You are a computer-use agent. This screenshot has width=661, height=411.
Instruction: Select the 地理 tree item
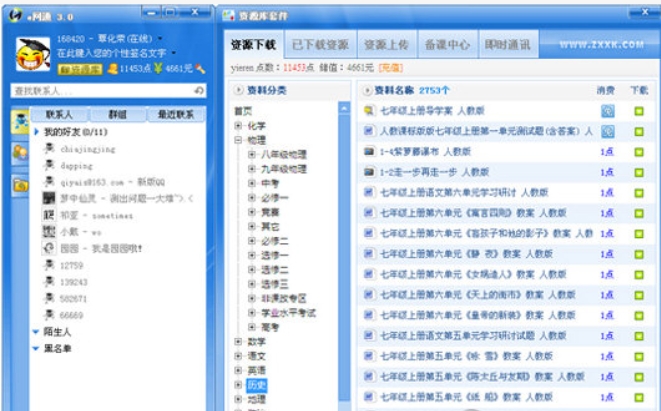coord(256,399)
